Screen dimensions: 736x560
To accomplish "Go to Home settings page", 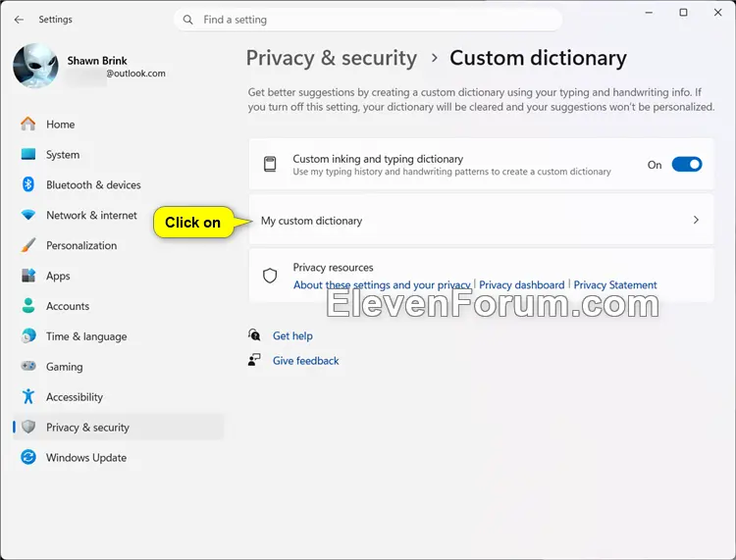I will [x=119, y=125].
